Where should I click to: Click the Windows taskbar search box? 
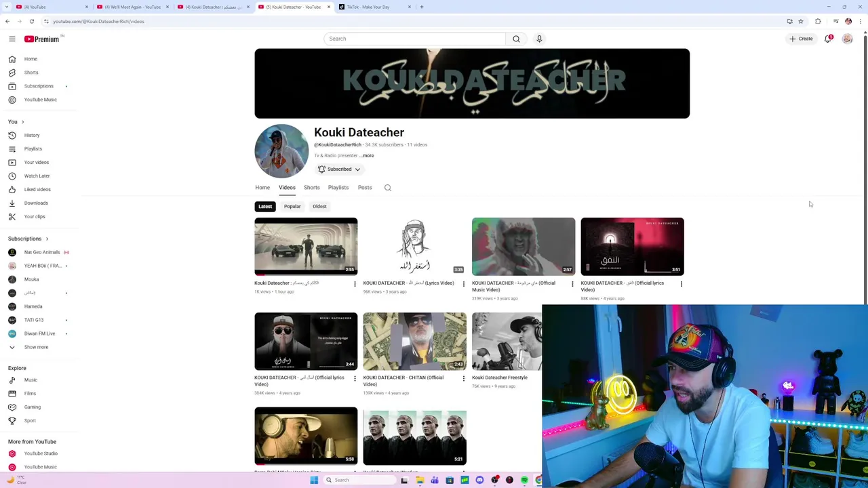359,480
